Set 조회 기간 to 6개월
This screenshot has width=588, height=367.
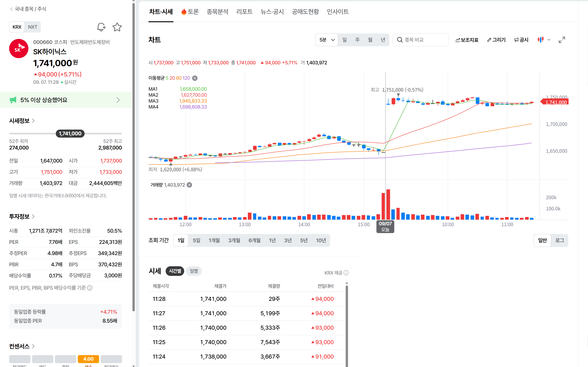tap(254, 240)
